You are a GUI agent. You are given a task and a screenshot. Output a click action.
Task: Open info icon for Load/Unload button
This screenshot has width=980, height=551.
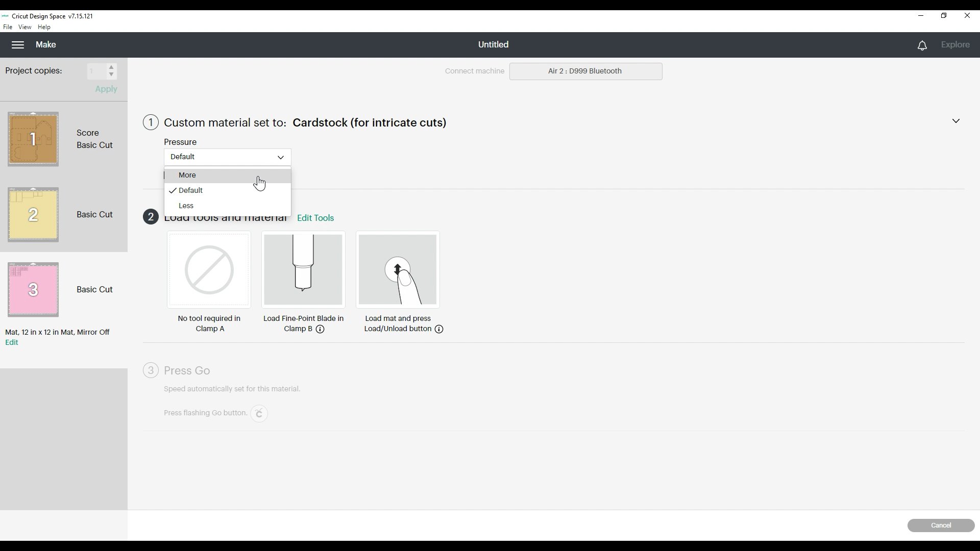coord(439,329)
